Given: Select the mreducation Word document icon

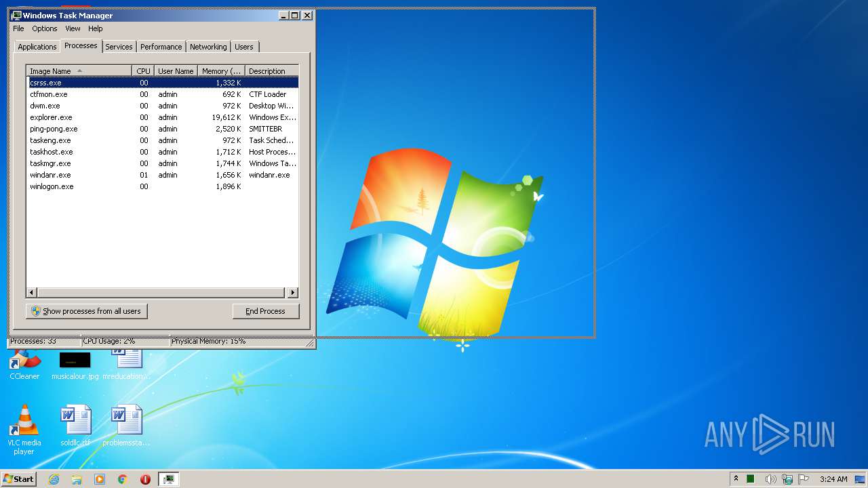Looking at the screenshot, I should point(127,365).
